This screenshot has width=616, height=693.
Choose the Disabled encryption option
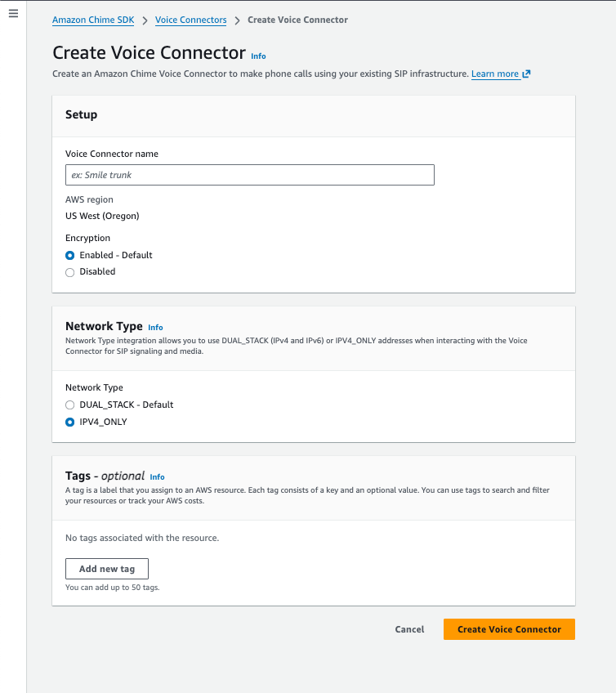point(69,272)
